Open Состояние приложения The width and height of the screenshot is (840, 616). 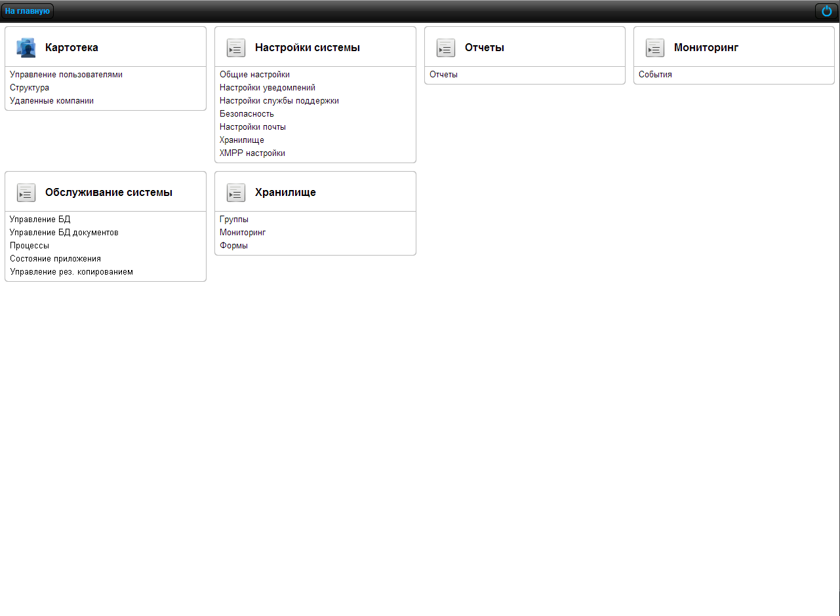(55, 259)
